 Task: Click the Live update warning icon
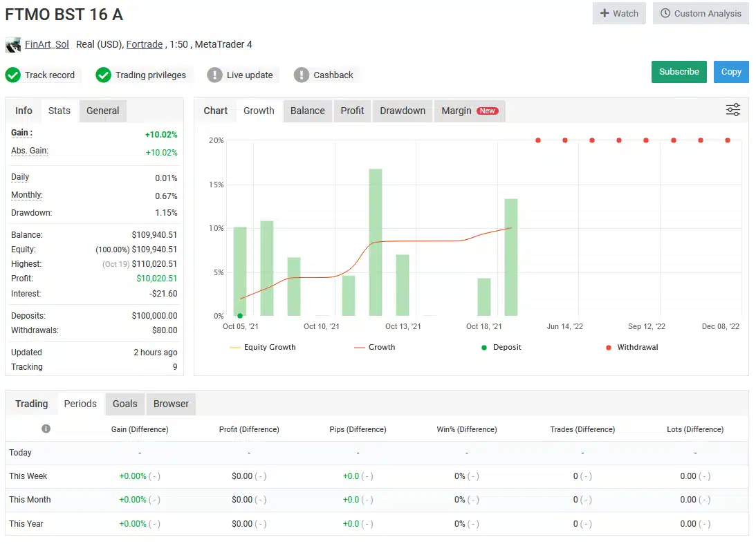tap(214, 75)
